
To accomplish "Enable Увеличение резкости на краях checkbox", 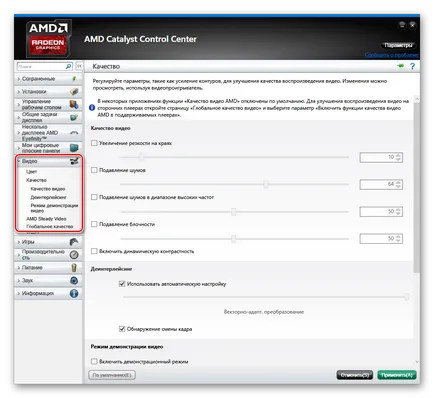I will tap(94, 143).
